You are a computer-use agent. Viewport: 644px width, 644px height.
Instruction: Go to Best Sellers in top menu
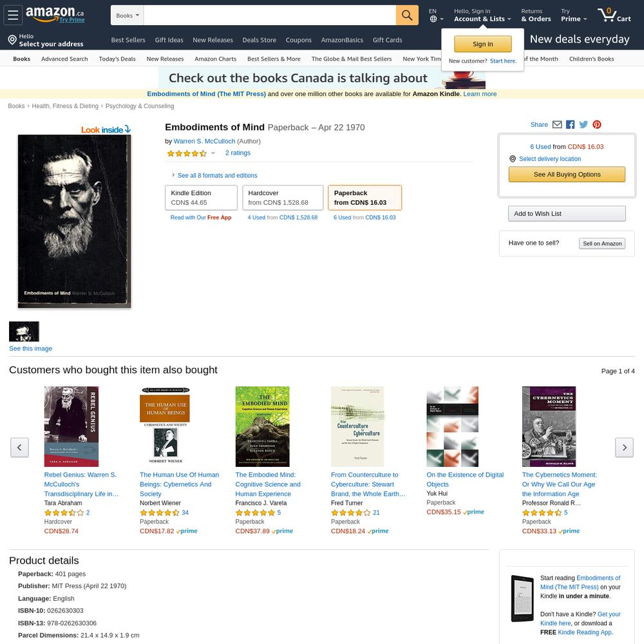[x=128, y=40]
